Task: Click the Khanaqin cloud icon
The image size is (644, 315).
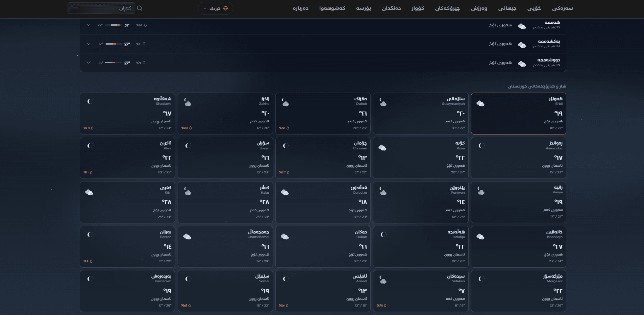Action: [480, 237]
